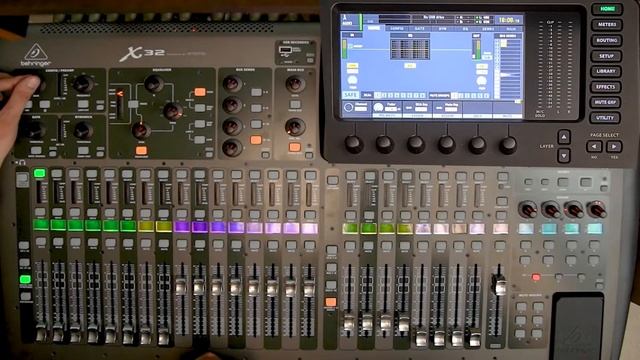The height and width of the screenshot is (360, 640).
Task: Click the first Assign section rotary knob
Action: [x=528, y=209]
